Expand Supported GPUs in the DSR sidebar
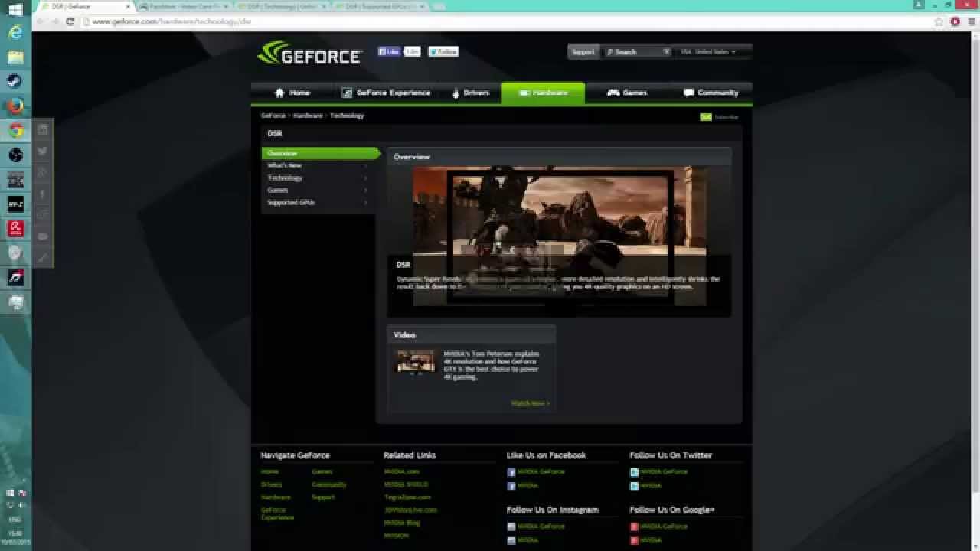 tap(317, 202)
